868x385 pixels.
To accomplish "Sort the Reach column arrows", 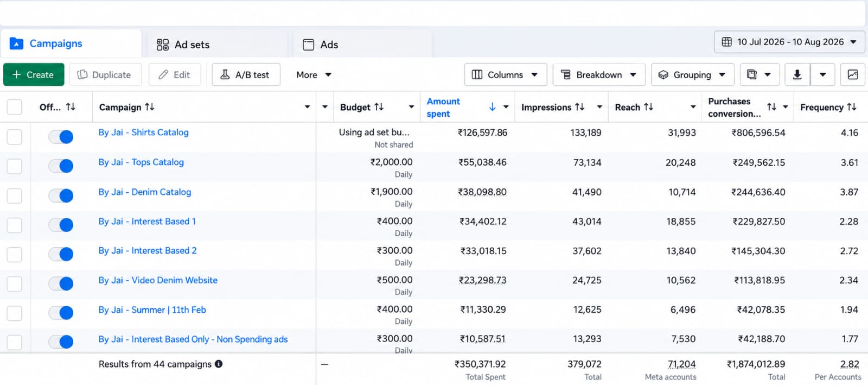I will tap(648, 107).
